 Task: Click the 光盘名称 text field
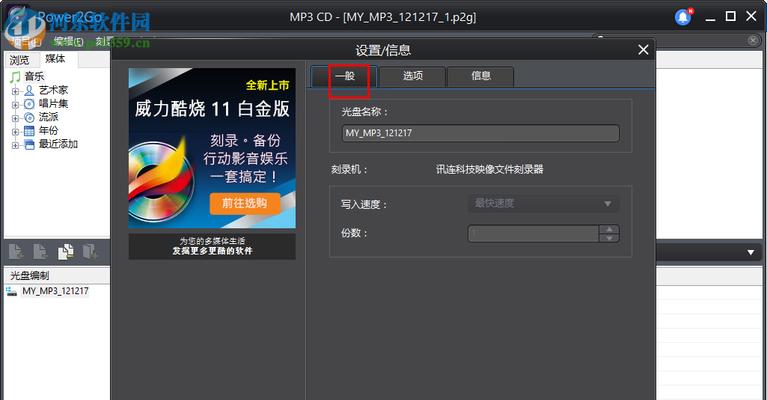tap(481, 133)
